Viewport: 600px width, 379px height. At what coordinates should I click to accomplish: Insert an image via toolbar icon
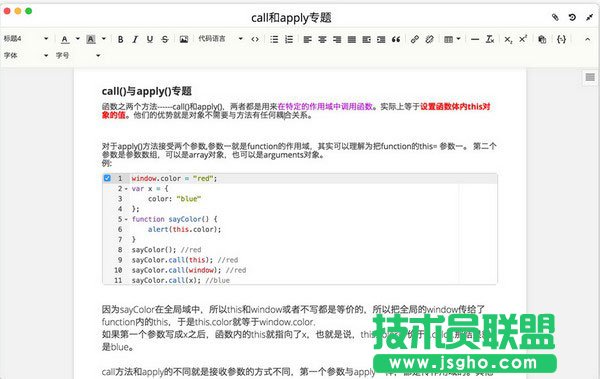pyautogui.click(x=184, y=39)
